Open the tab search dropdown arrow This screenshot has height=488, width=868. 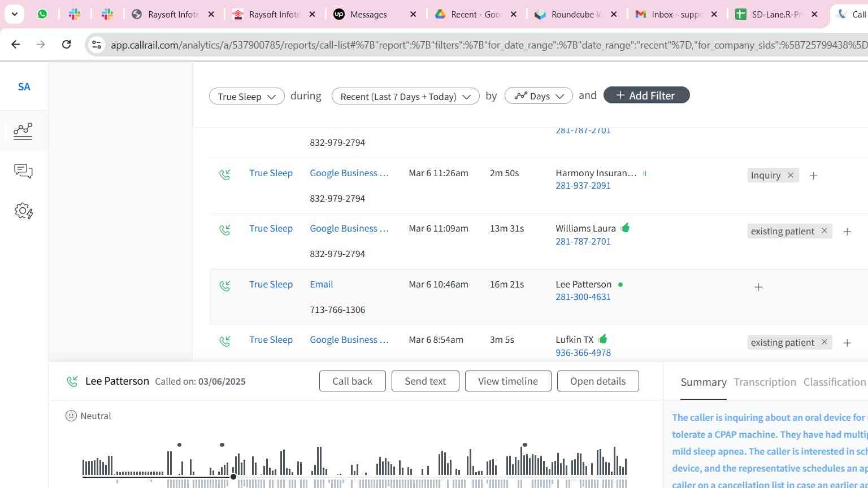(14, 14)
